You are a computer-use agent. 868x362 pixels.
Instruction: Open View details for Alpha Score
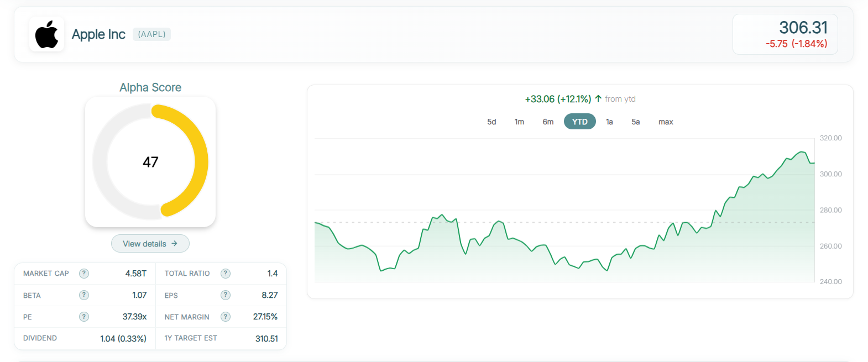click(x=150, y=244)
